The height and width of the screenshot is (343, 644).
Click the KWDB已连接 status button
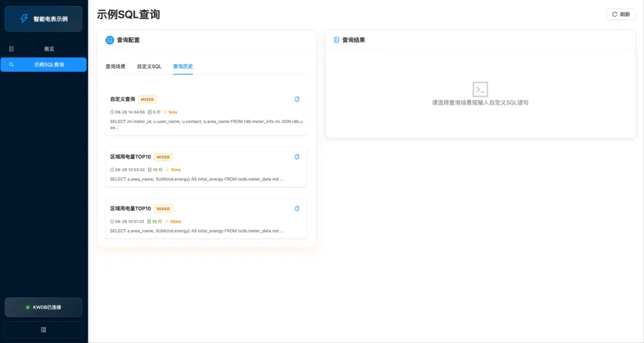tap(44, 307)
